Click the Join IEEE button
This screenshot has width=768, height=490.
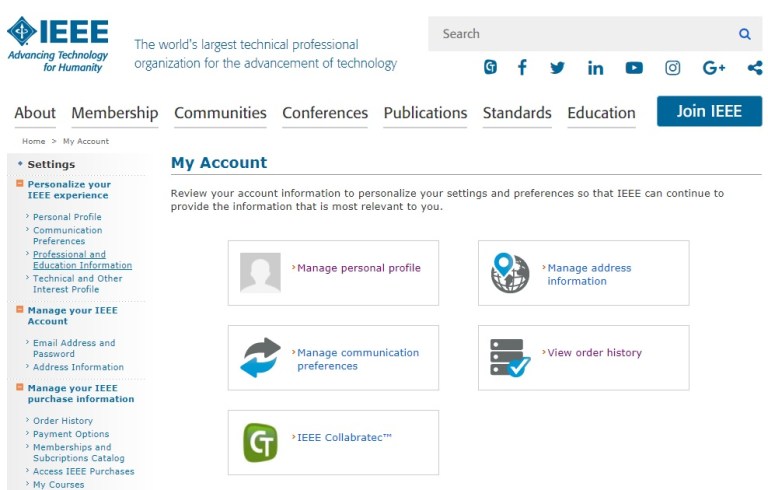pyautogui.click(x=709, y=111)
